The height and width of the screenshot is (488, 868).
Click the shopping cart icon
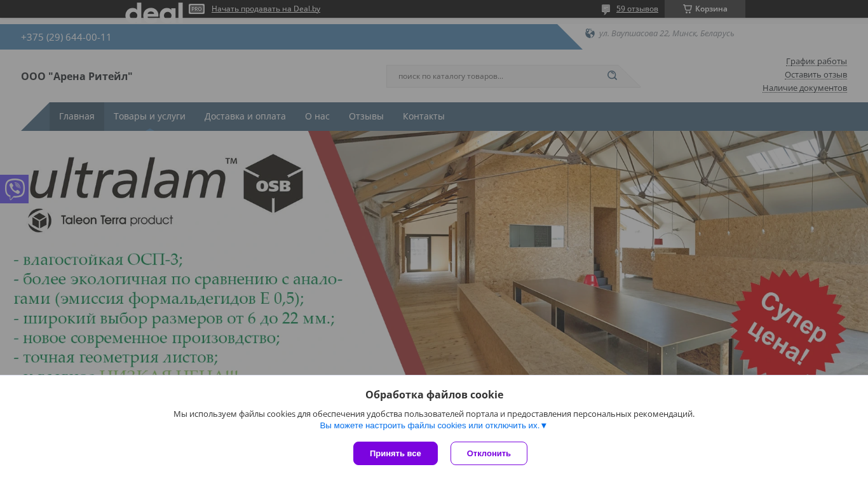point(688,9)
